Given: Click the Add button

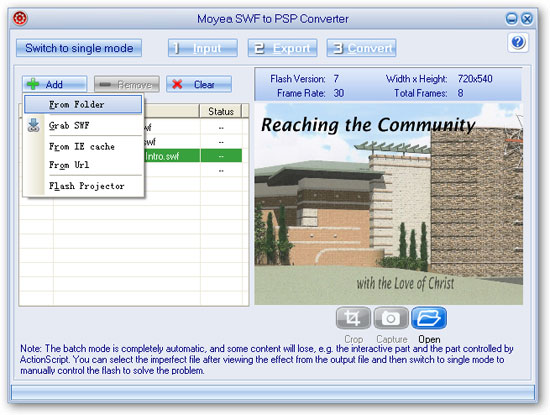Looking at the screenshot, I should [x=54, y=84].
